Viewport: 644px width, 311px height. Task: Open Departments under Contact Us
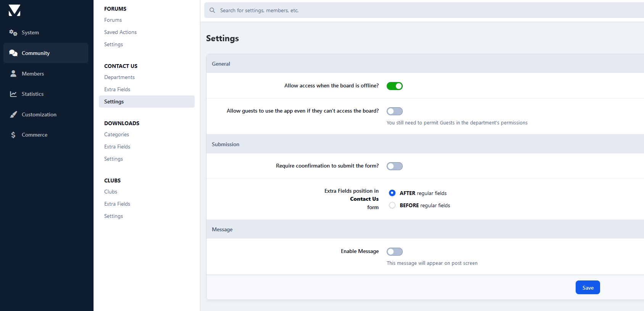tap(119, 77)
